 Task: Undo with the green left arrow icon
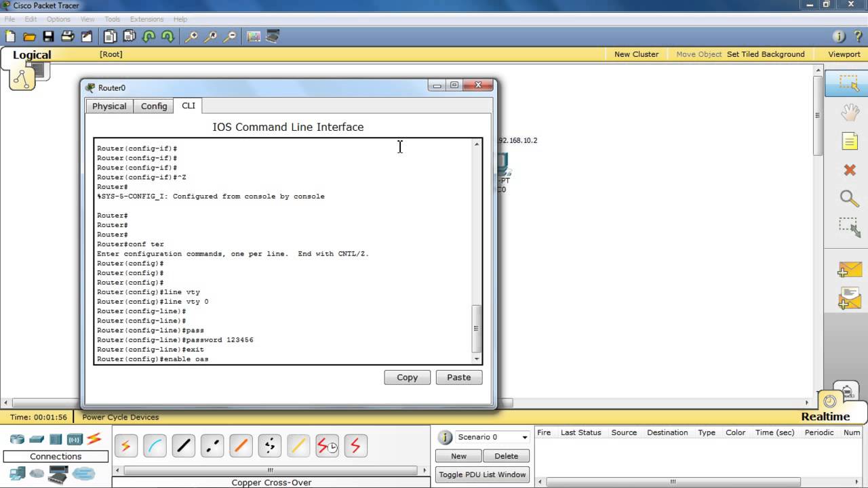point(149,37)
